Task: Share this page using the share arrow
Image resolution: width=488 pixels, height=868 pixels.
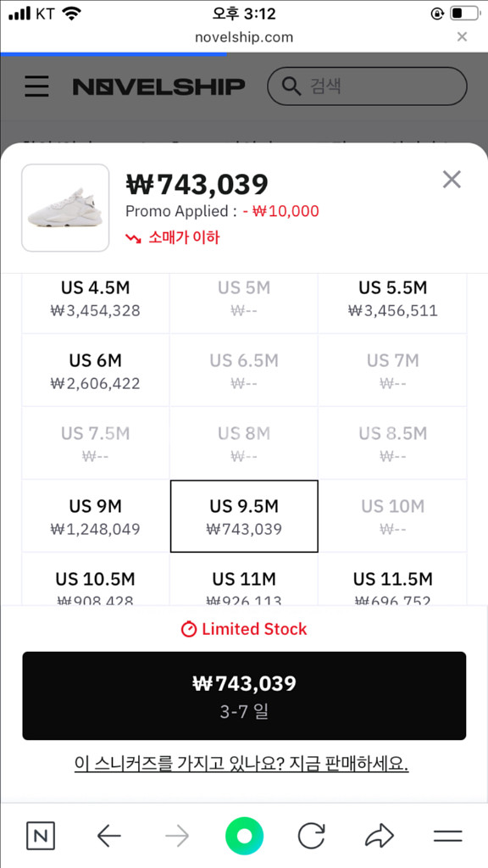Action: (380, 836)
